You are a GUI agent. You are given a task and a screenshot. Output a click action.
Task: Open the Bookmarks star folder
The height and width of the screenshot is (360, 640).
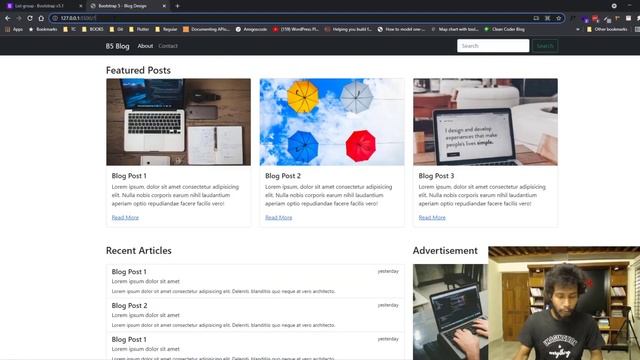pyautogui.click(x=43, y=29)
